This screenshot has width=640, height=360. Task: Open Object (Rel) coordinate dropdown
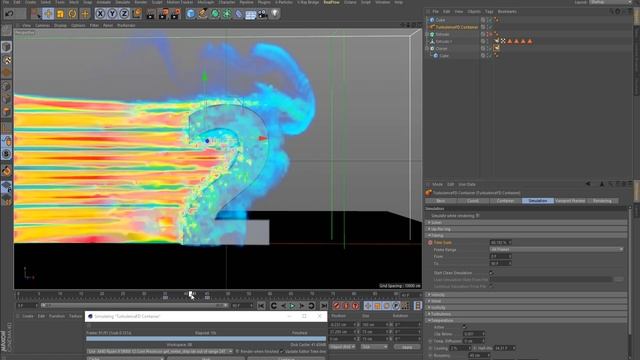pyautogui.click(x=342, y=347)
